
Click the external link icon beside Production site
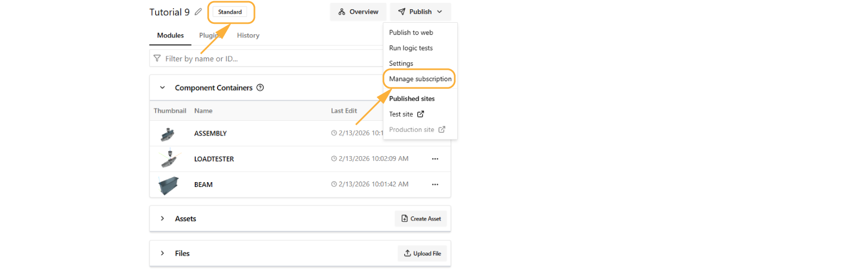442,130
